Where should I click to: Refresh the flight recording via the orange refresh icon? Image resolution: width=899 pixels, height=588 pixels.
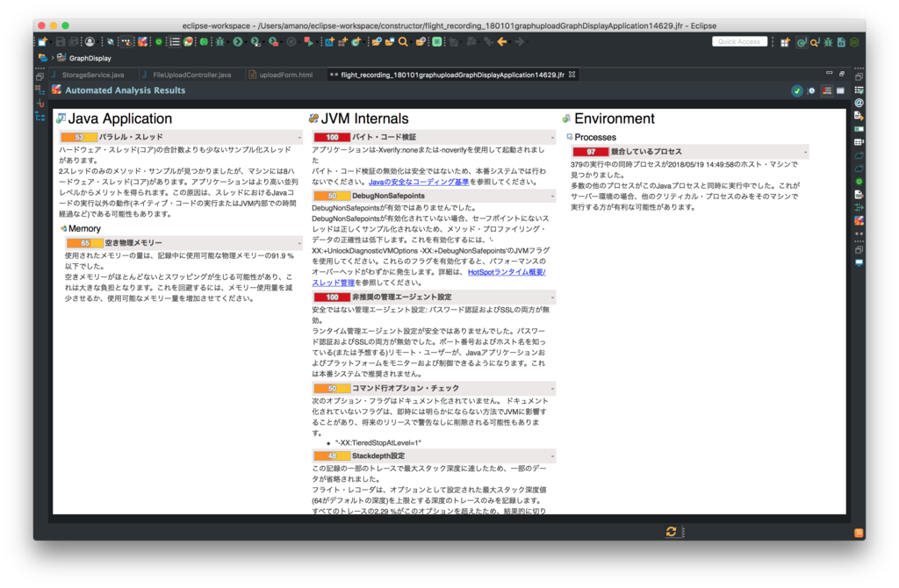(x=670, y=532)
